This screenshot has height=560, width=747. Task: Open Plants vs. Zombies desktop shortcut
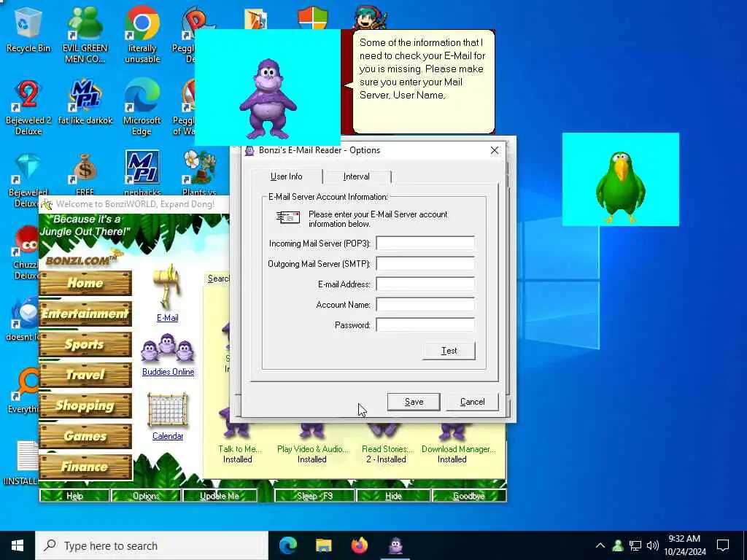tap(199, 174)
